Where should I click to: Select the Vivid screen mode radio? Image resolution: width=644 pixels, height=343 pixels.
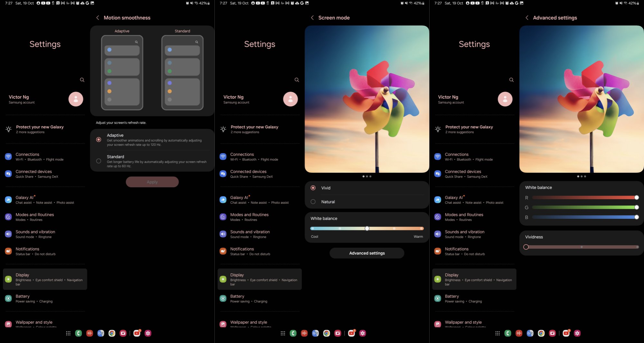coord(313,188)
